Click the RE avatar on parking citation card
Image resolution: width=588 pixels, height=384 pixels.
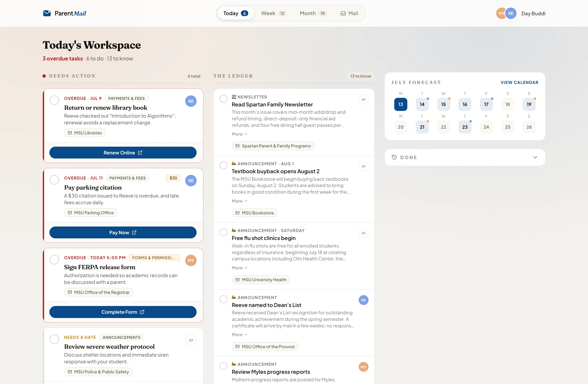click(x=191, y=181)
